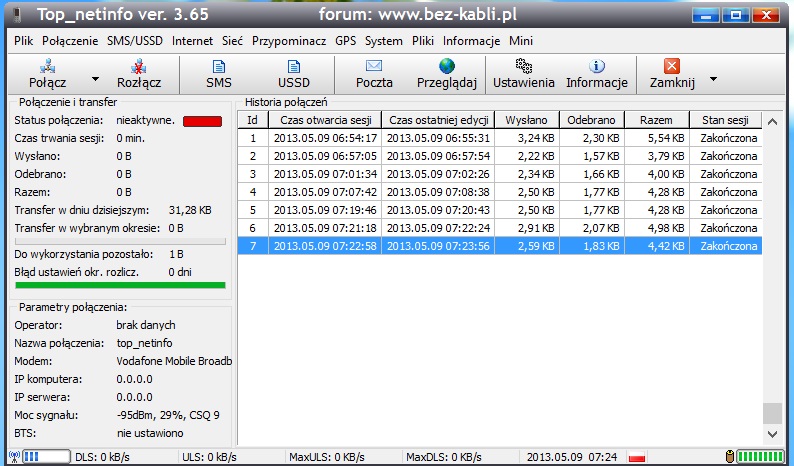Click the battery indicator in status bar
Viewport: 794px width, 466px height.
[760, 457]
